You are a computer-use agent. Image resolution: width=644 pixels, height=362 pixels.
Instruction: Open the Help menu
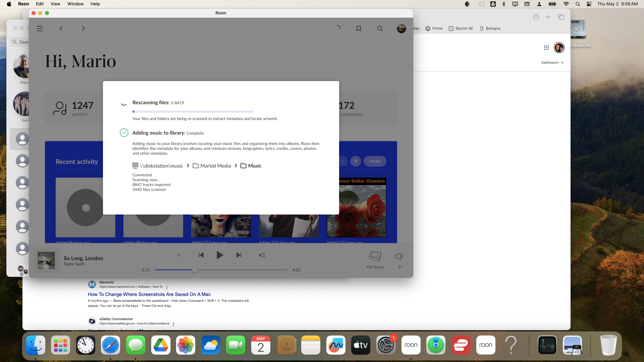[95, 4]
